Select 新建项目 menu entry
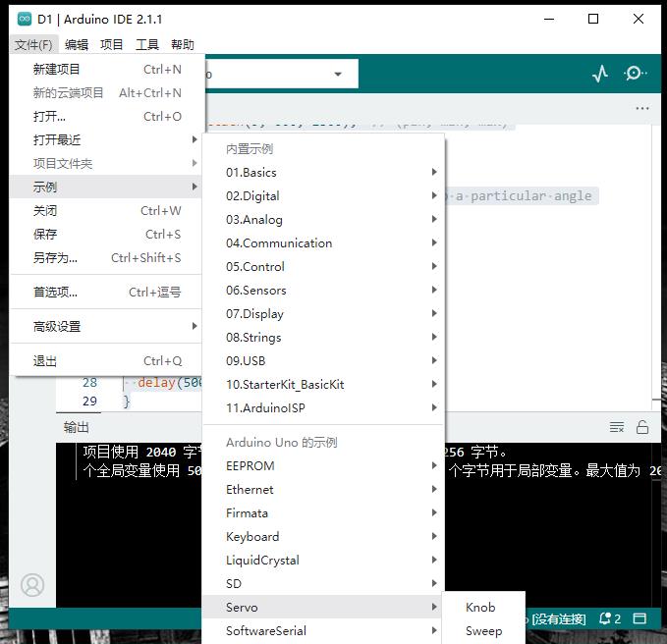 [106, 70]
